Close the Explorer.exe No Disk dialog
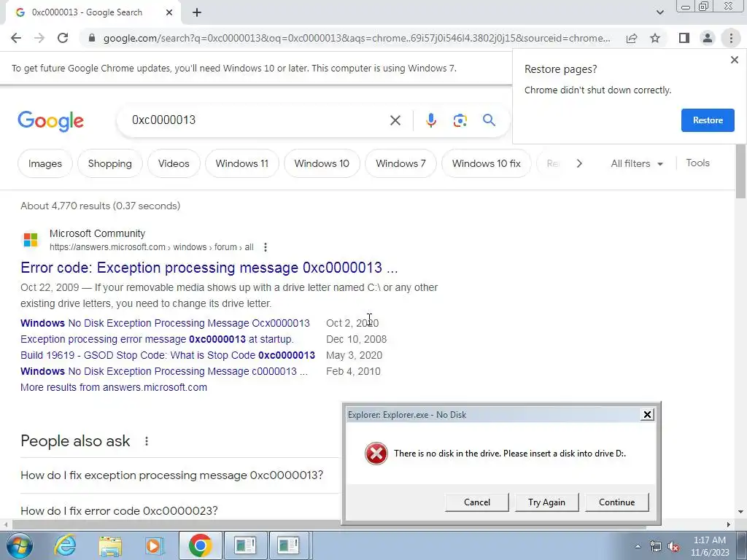Viewport: 747px width, 560px height. point(647,415)
